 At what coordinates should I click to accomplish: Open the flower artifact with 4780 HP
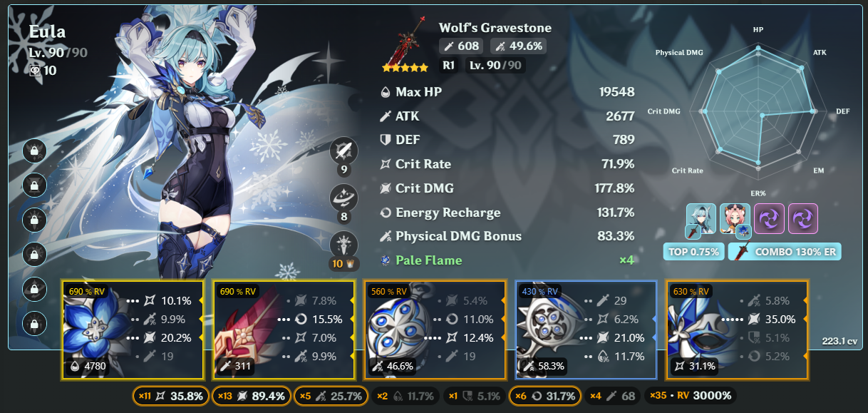(133, 330)
